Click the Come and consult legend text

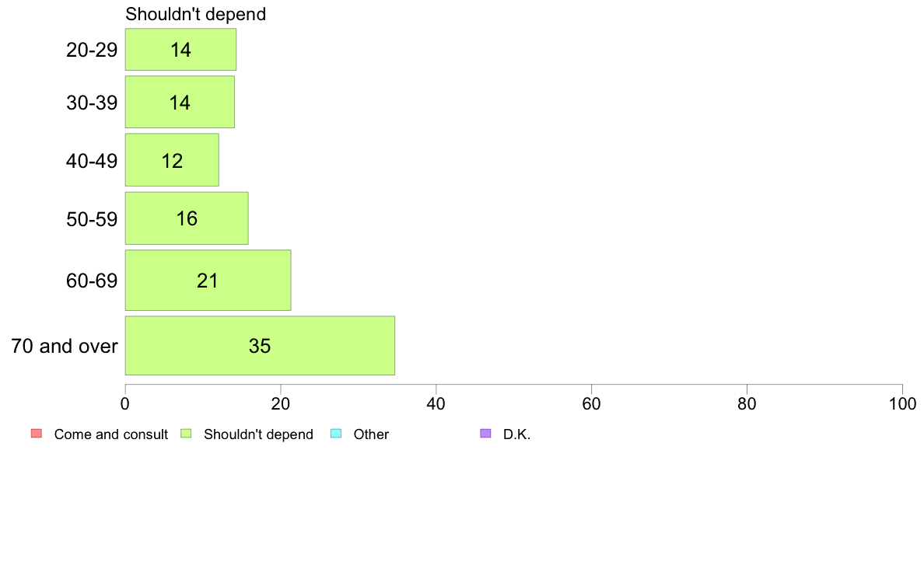coord(110,434)
